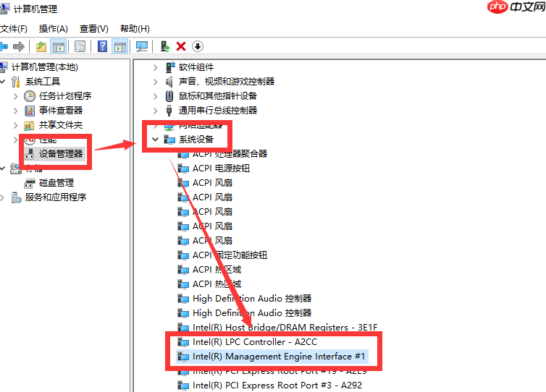Image resolution: width=546 pixels, height=392 pixels.
Task: Select the 系统工具 tree label
Action: (43, 82)
